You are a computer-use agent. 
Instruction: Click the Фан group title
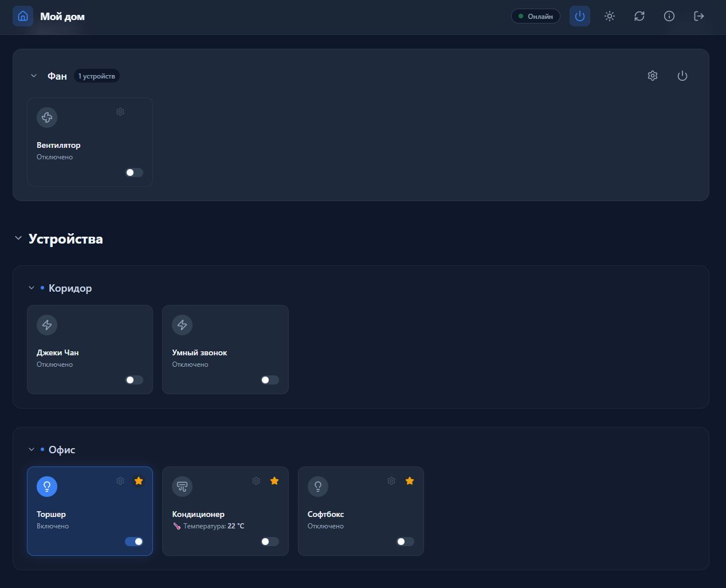(x=57, y=76)
